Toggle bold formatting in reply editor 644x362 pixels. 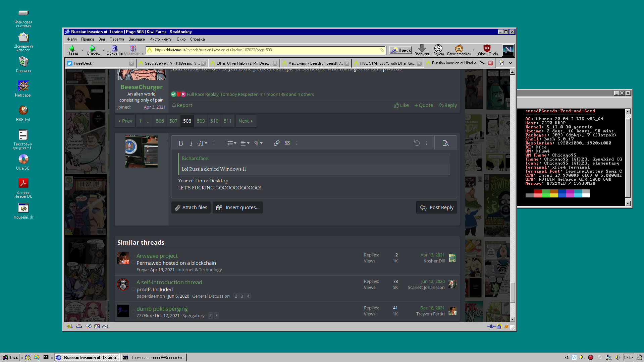[x=181, y=143]
